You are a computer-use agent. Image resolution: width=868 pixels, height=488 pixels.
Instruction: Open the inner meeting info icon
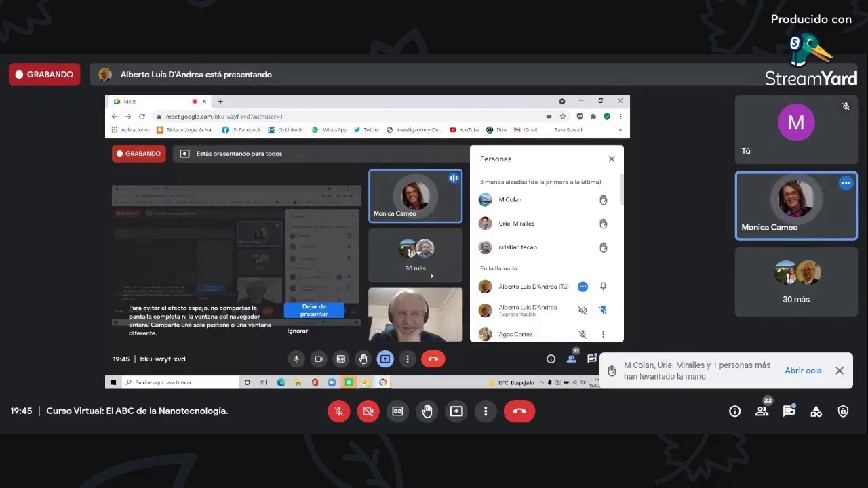(x=551, y=359)
